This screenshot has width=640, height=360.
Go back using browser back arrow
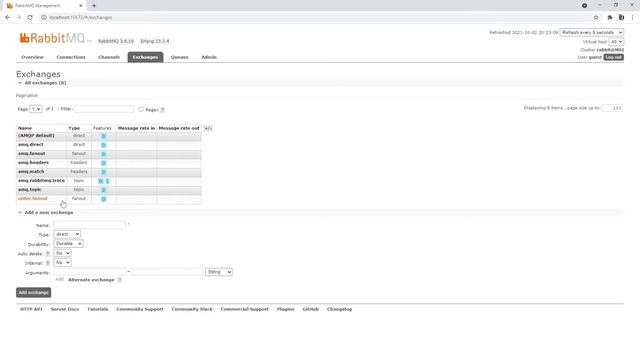[8, 17]
